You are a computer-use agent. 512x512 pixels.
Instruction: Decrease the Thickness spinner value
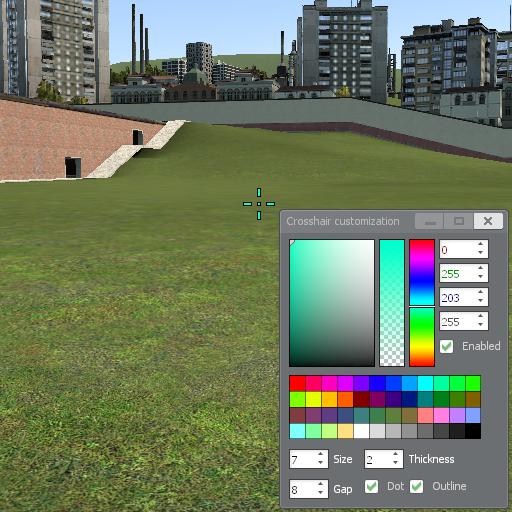[x=395, y=463]
